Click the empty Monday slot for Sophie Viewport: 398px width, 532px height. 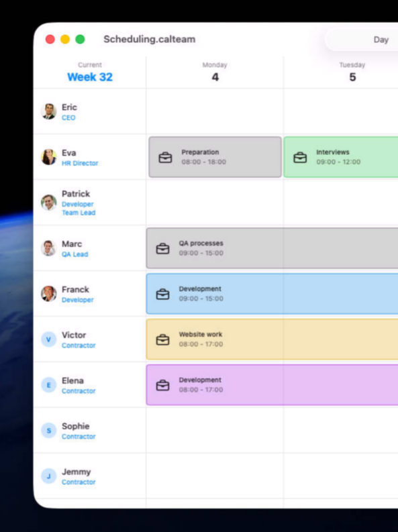click(x=215, y=430)
